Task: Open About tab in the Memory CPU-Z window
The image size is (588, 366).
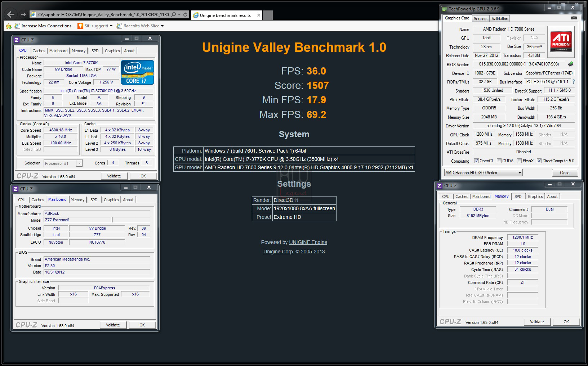Action: pos(552,196)
